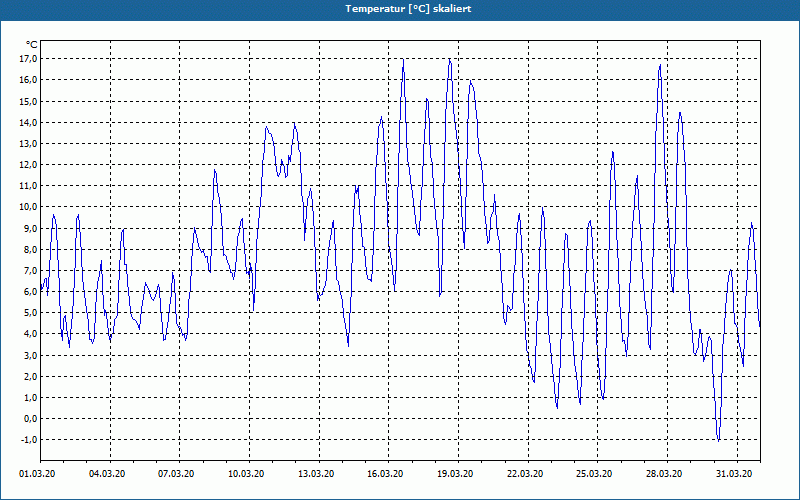The width and height of the screenshot is (800, 500).
Task: Click the 12,0 y-axis label
Action: tap(29, 164)
